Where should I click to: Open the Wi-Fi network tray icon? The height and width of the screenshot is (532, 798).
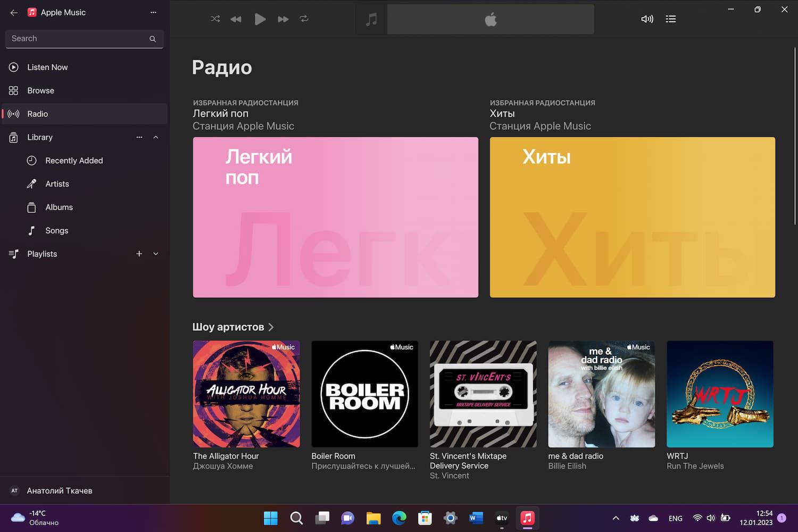697,518
